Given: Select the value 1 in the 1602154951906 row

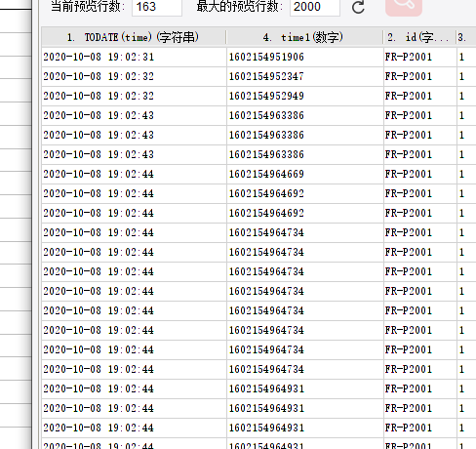Looking at the screenshot, I should (x=466, y=58).
